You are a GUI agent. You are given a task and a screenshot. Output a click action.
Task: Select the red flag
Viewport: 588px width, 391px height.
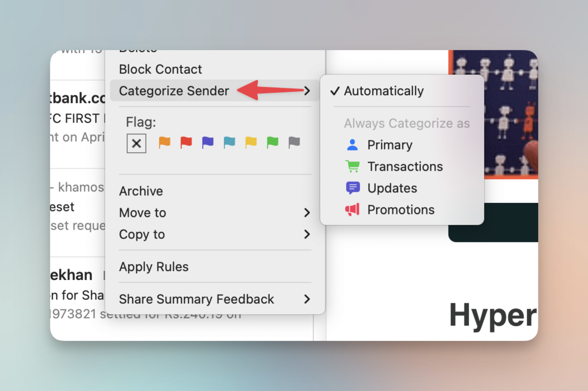point(186,143)
